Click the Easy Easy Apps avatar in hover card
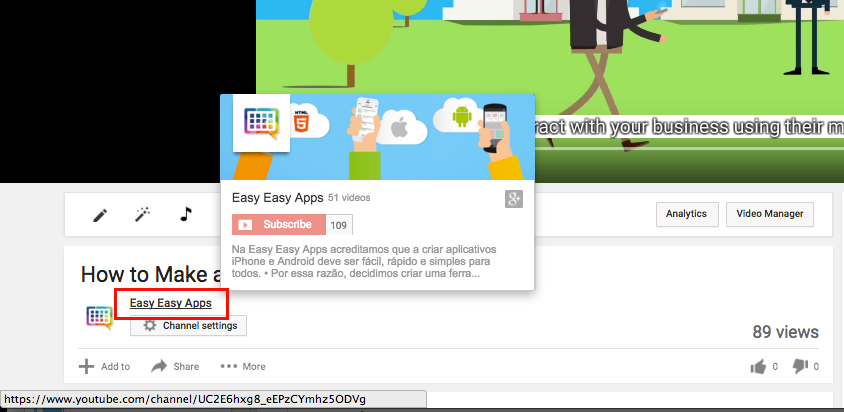This screenshot has width=844, height=412. [261, 123]
